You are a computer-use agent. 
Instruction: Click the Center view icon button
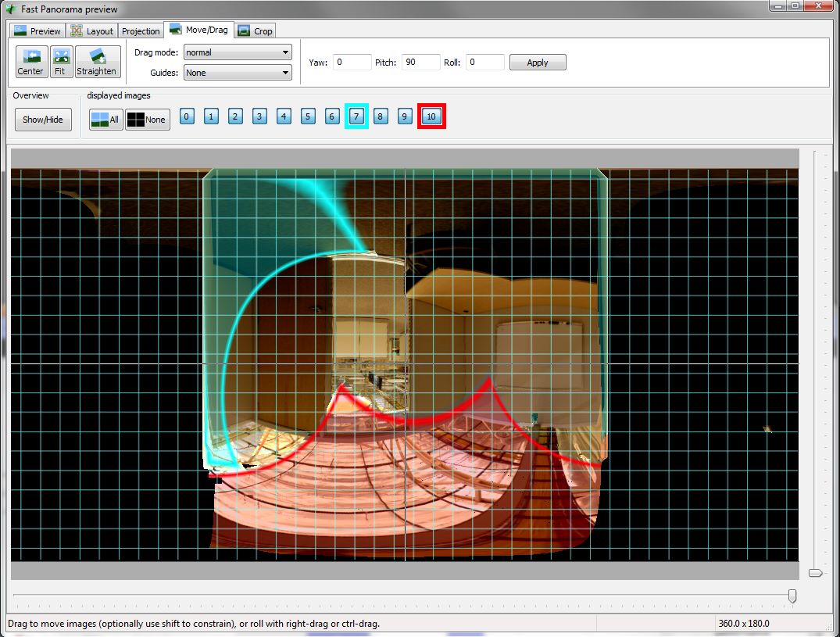coord(31,62)
